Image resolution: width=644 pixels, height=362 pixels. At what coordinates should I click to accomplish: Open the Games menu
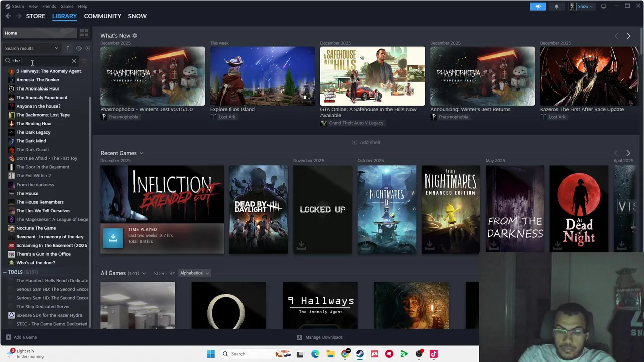tap(67, 6)
